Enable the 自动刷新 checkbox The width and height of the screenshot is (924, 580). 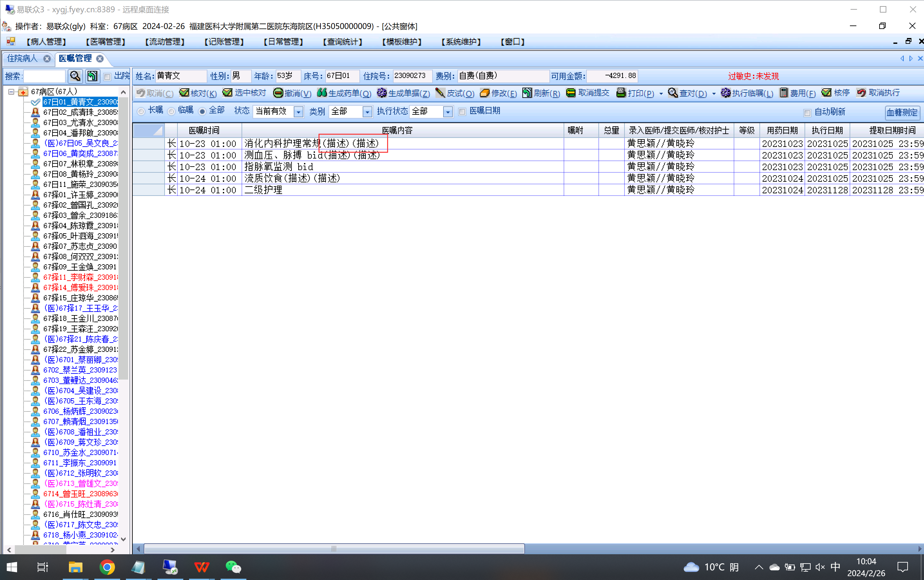tap(807, 112)
